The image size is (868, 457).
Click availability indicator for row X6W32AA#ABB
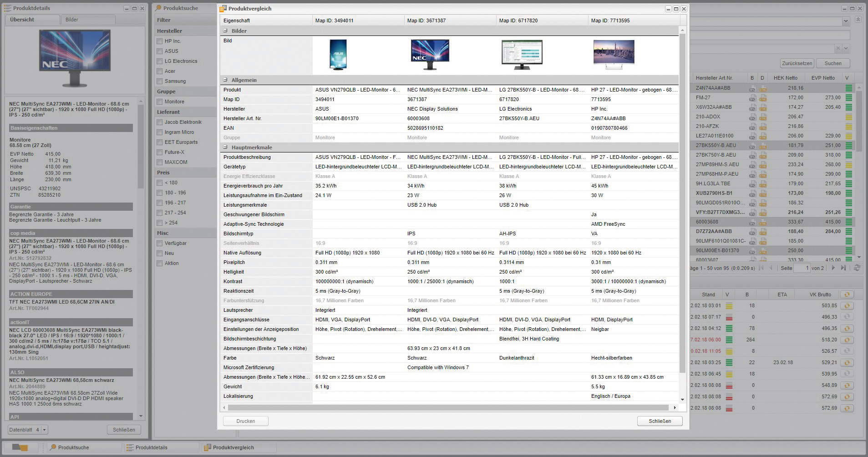pos(848,107)
